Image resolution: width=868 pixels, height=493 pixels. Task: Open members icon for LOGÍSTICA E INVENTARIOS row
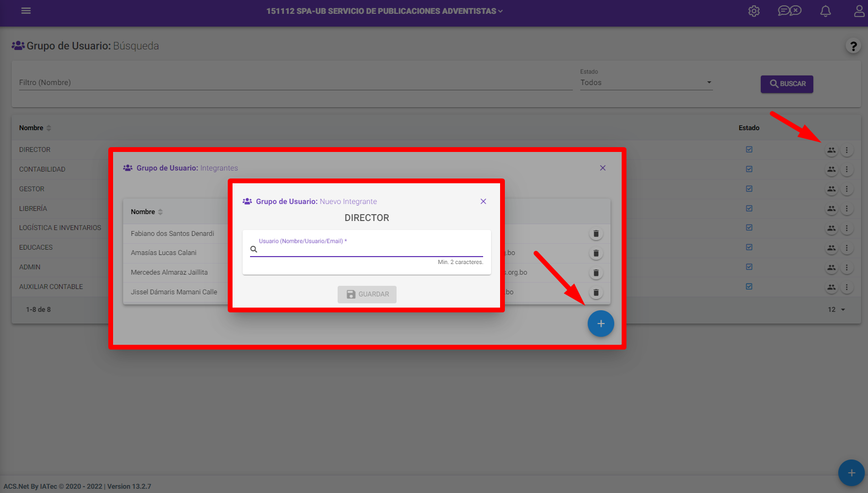[x=831, y=228]
